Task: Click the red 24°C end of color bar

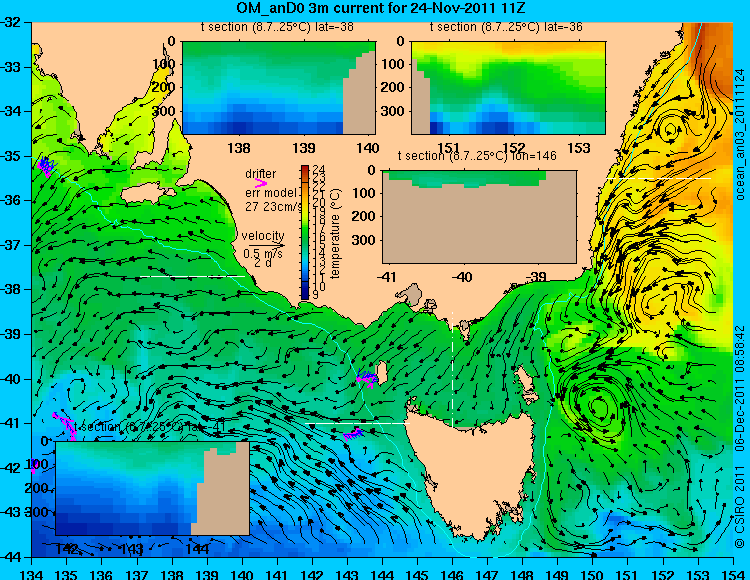Action: pos(305,168)
